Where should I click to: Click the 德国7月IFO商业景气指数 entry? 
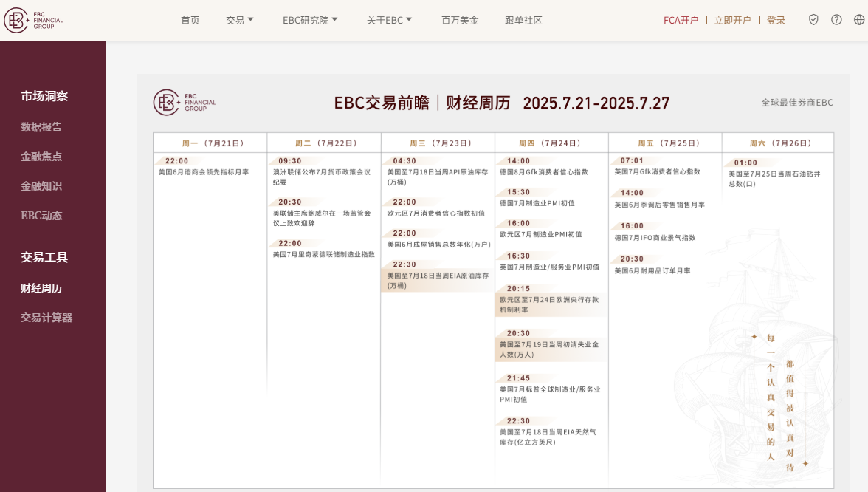pyautogui.click(x=654, y=238)
